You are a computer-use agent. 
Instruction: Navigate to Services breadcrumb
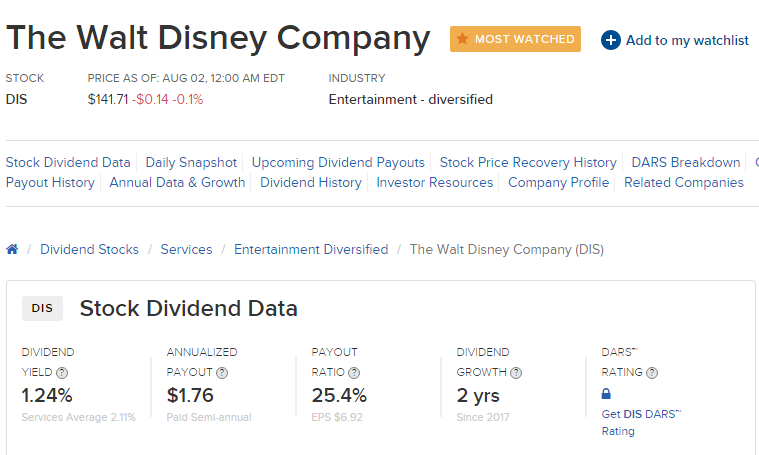point(186,249)
